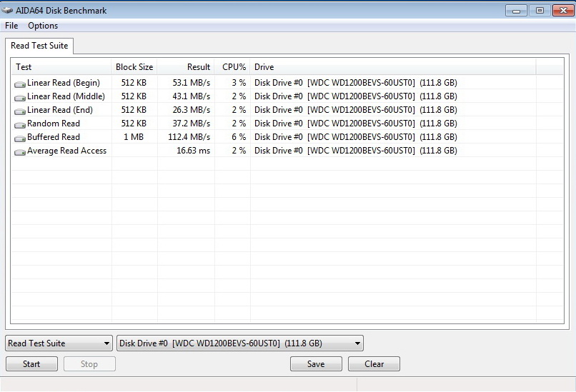
Task: Sort by the Block Size column header
Action: pos(134,67)
